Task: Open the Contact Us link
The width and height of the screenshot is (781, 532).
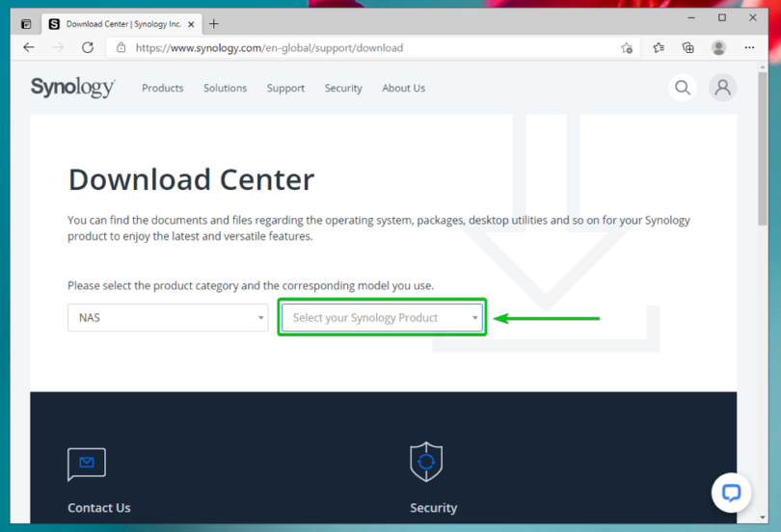Action: click(x=99, y=508)
